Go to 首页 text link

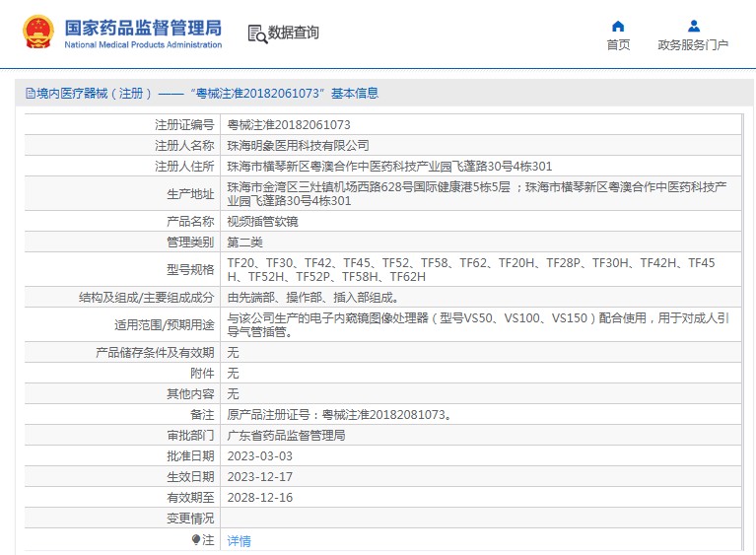click(x=618, y=44)
